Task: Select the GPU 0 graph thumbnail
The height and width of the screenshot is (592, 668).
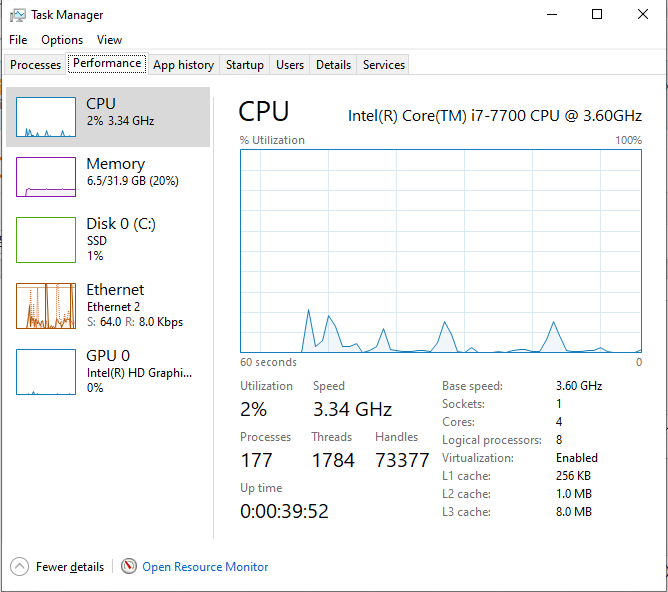Action: (x=46, y=371)
